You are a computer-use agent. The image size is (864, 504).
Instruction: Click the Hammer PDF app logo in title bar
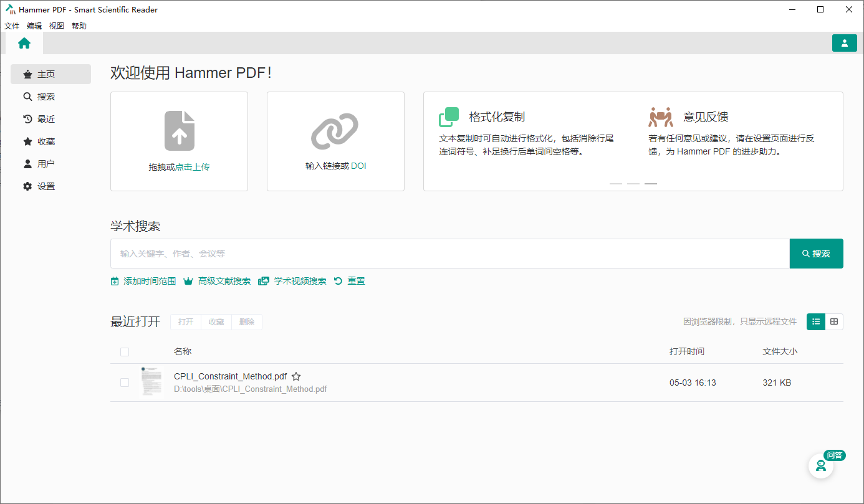pyautogui.click(x=11, y=9)
